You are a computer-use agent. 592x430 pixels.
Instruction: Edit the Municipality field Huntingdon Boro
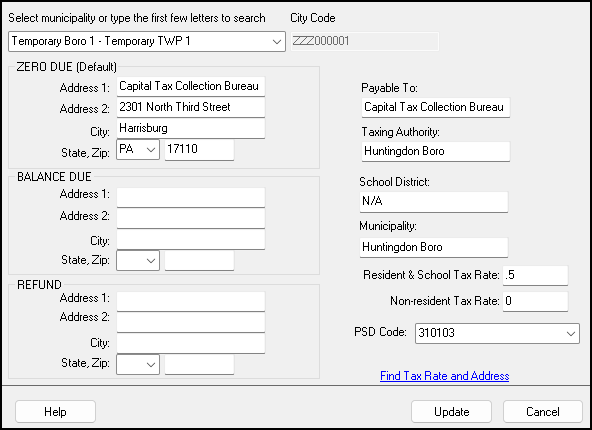pos(434,247)
